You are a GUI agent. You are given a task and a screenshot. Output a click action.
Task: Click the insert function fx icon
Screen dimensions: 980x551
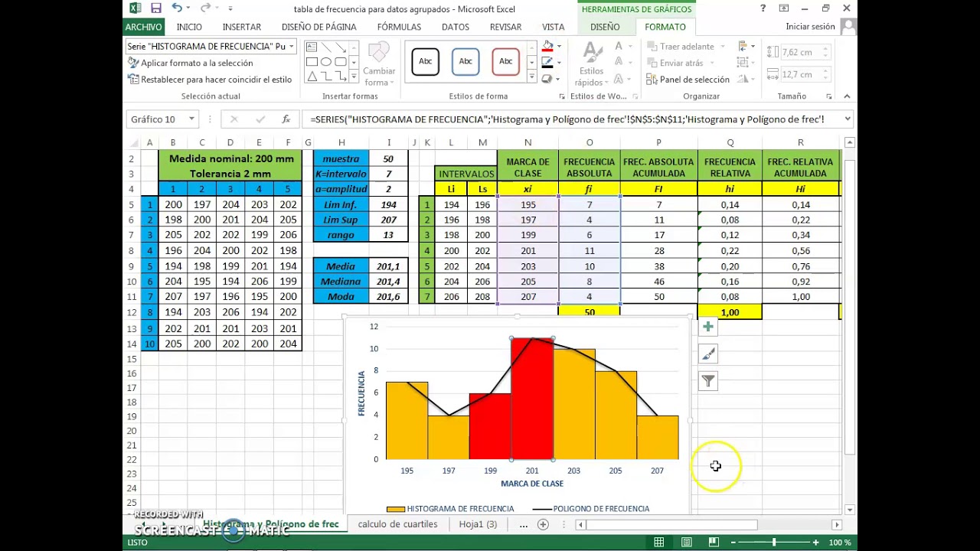coord(286,119)
